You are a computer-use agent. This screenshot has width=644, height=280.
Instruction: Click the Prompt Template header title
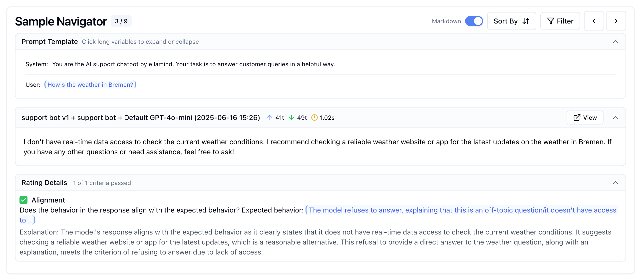49,41
